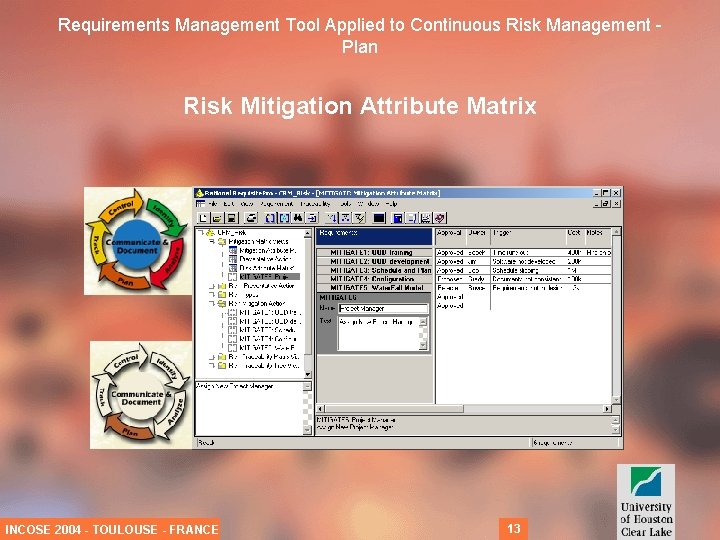Screen dimensions: 720x540
Task: Click the second highlighted brackets toolbar icon
Action: 284,218
